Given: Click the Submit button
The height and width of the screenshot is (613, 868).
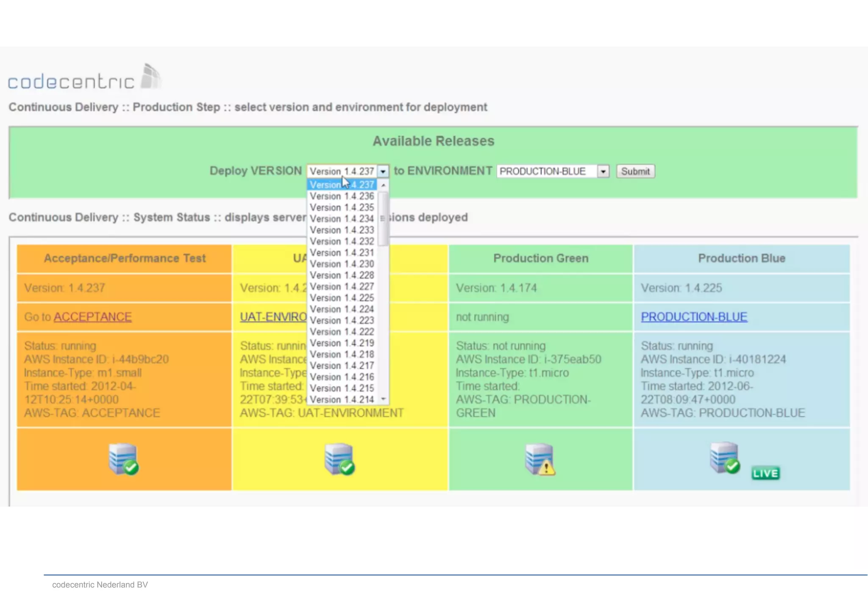Looking at the screenshot, I should (635, 171).
